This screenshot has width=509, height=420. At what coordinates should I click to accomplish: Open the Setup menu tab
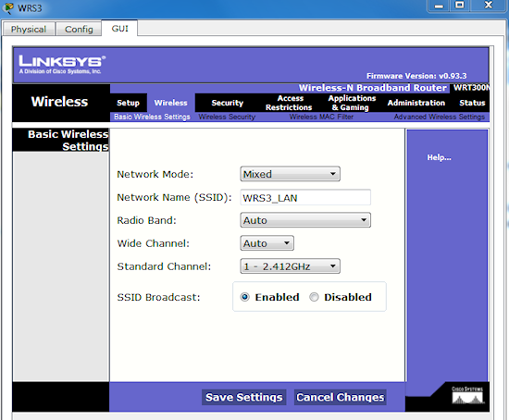[129, 103]
